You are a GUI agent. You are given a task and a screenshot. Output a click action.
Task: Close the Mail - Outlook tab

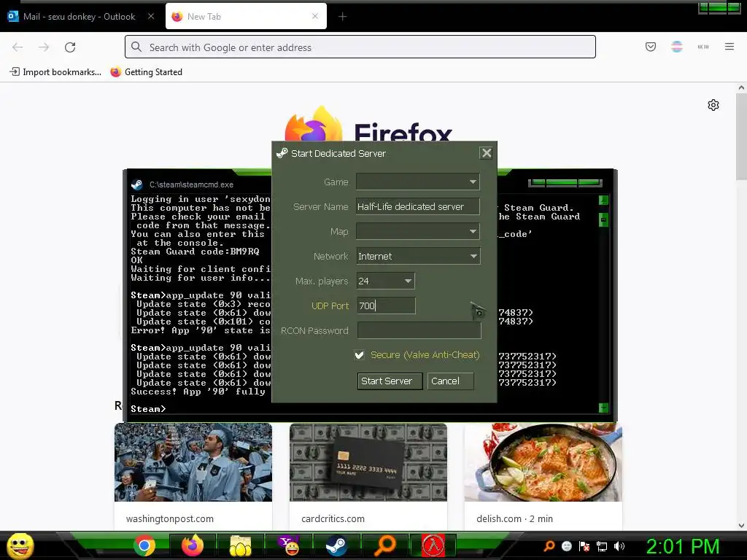tap(150, 16)
